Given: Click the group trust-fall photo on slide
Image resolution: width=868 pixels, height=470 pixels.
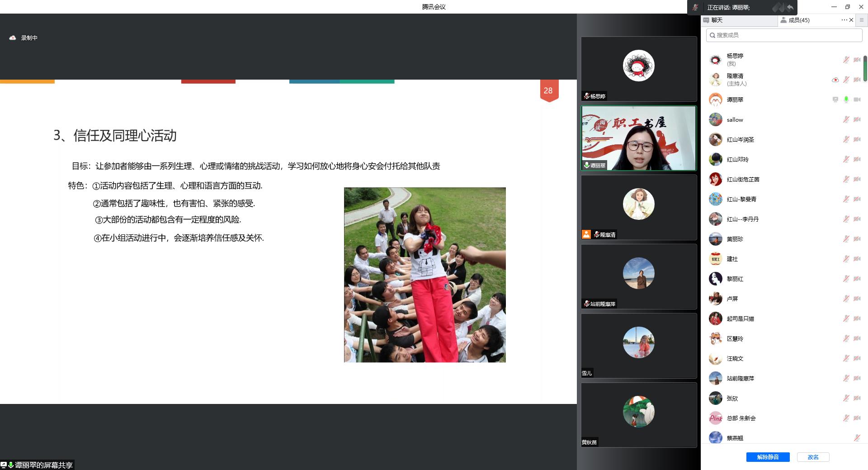Looking at the screenshot, I should point(425,275).
